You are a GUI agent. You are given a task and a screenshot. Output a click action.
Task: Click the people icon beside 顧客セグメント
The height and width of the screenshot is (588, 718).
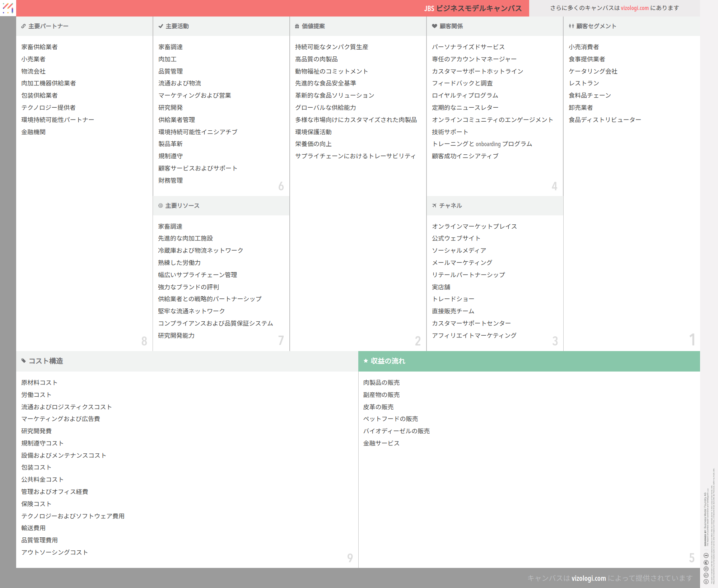pos(571,26)
